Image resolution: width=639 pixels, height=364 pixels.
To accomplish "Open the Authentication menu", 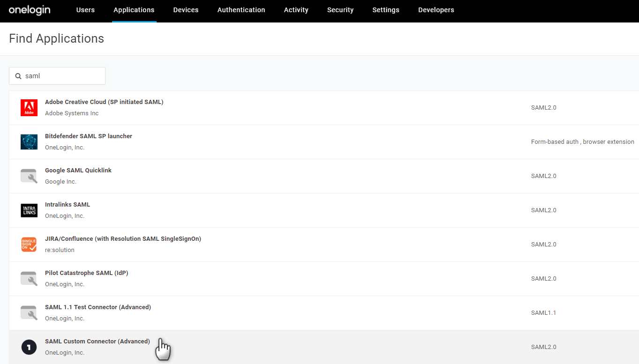I will (x=241, y=10).
